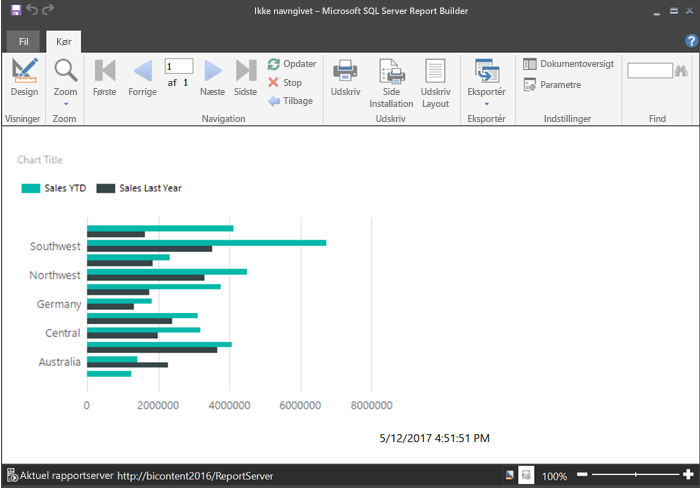Viewport: 700px width, 488px height.
Task: Toggle Udskriv Layout print layout
Action: 435,83
